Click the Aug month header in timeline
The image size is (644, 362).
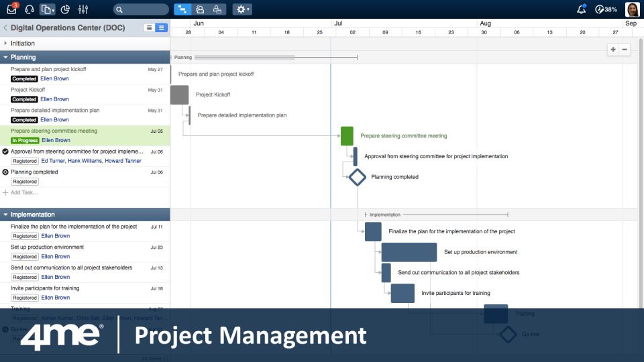point(486,23)
